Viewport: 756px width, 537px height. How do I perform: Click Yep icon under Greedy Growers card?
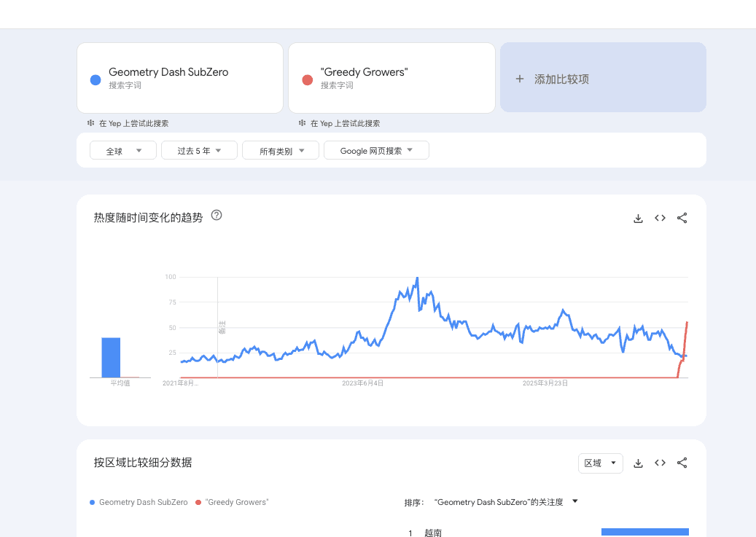tap(303, 123)
